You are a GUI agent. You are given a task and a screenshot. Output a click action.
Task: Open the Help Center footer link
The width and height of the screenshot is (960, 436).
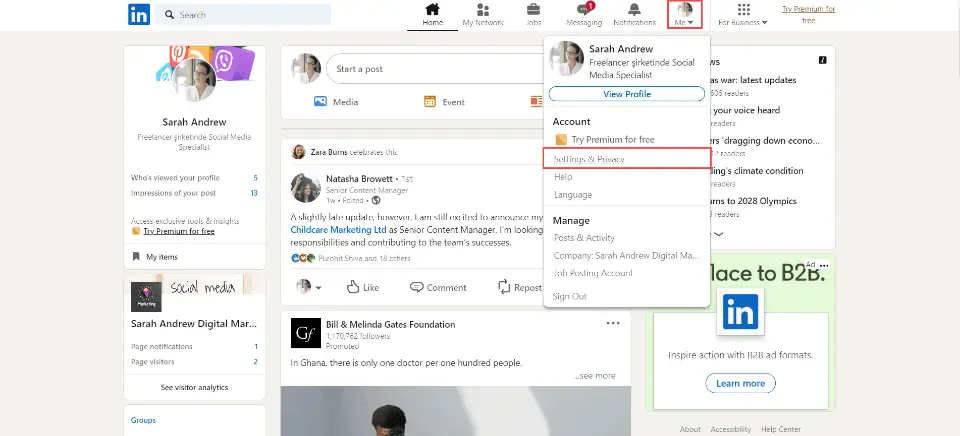[x=781, y=429]
